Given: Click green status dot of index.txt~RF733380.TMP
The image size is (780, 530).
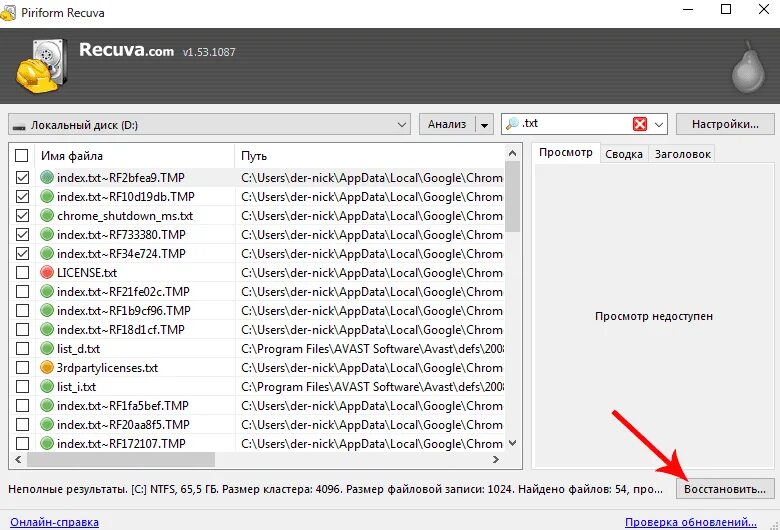Looking at the screenshot, I should click(x=47, y=234).
